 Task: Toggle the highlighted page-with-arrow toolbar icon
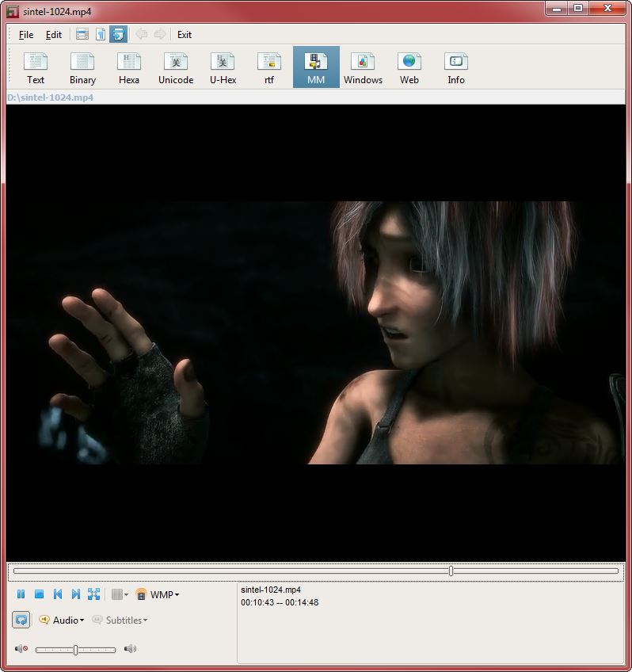(x=118, y=34)
